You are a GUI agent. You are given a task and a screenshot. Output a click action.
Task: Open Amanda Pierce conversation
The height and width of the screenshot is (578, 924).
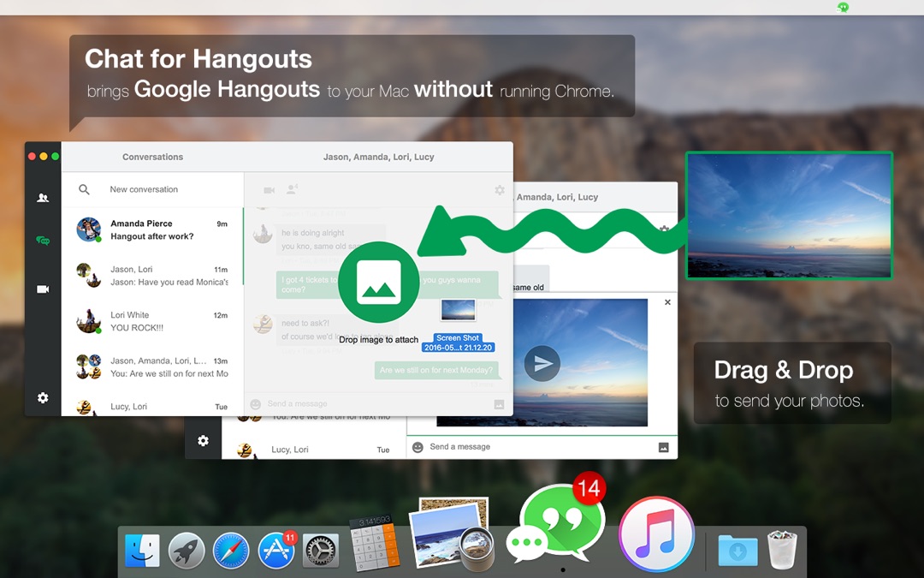(152, 230)
